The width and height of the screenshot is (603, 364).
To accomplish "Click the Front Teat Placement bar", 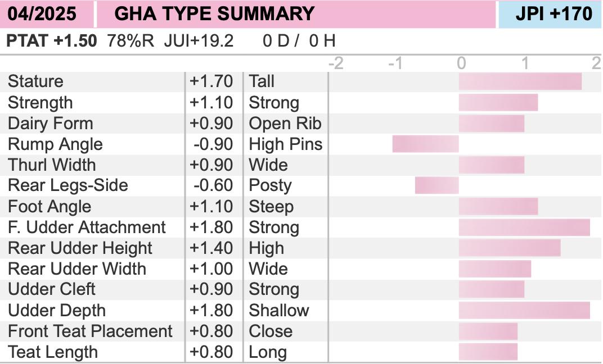I will coord(488,331).
